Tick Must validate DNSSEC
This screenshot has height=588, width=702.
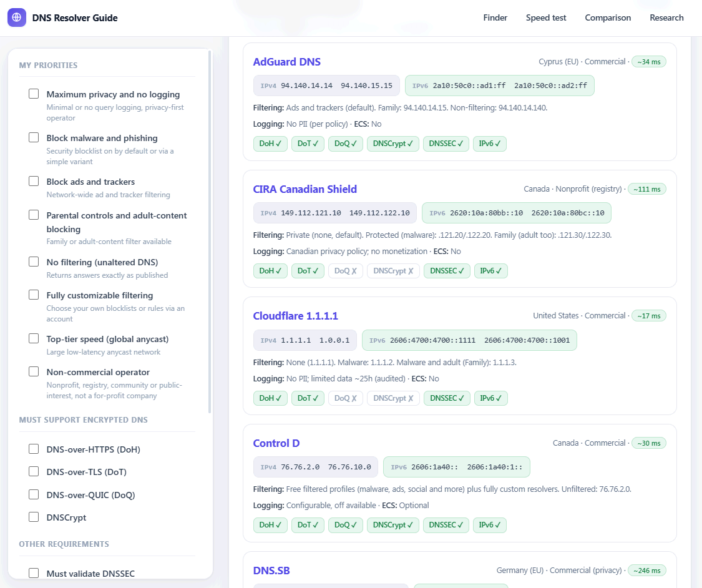pyautogui.click(x=34, y=573)
